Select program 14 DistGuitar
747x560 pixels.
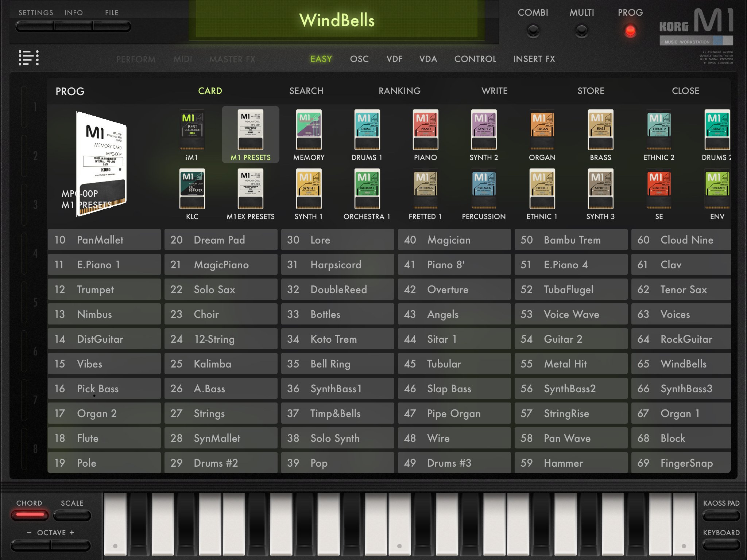(104, 339)
